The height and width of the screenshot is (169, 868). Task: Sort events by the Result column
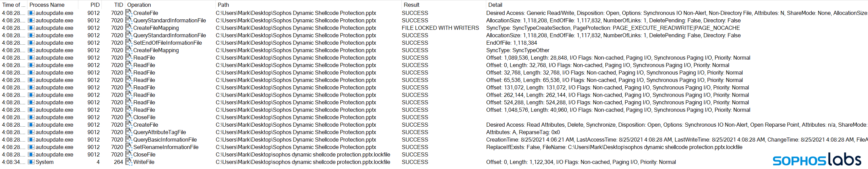point(411,5)
